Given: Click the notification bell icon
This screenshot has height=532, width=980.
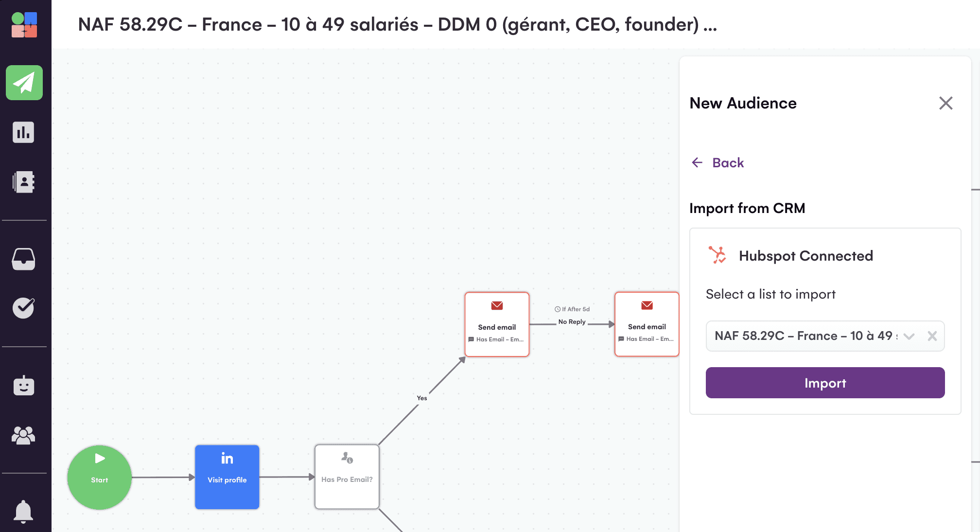Looking at the screenshot, I should pyautogui.click(x=24, y=512).
